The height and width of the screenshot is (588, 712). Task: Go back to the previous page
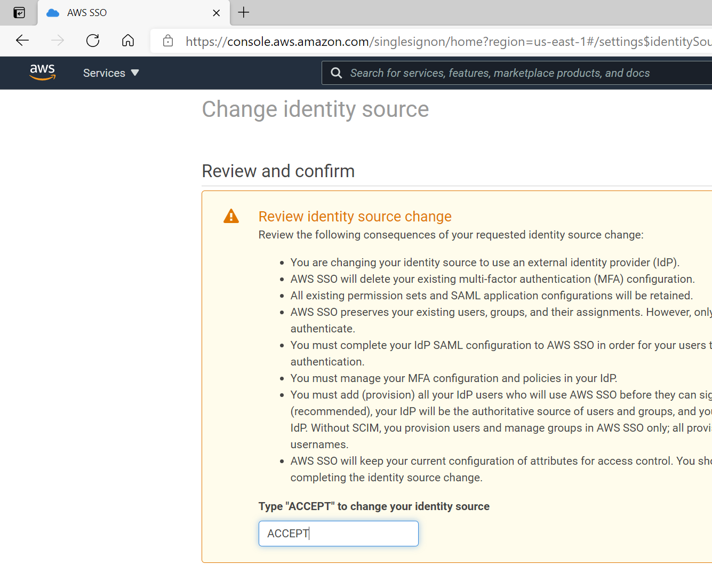tap(22, 41)
